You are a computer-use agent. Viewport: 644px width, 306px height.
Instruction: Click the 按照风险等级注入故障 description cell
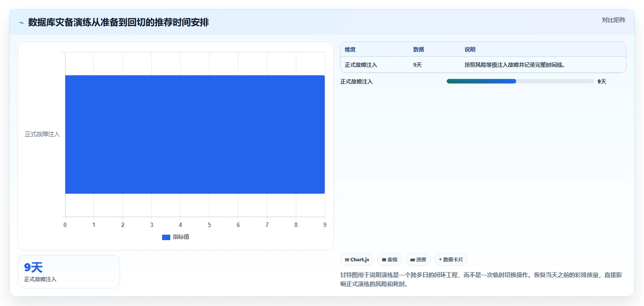(x=515, y=65)
